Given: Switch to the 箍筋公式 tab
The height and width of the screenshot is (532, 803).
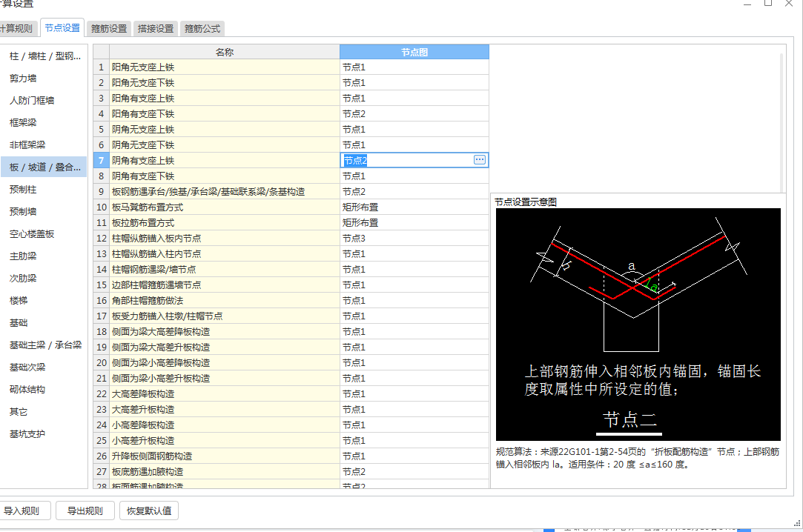Looking at the screenshot, I should click(x=202, y=29).
